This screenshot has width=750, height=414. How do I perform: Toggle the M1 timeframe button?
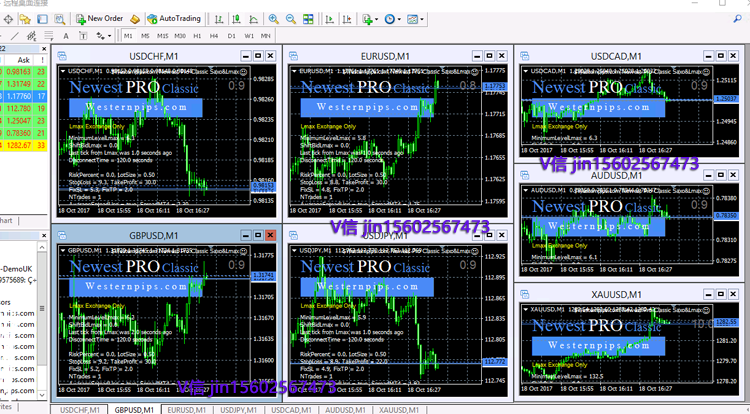pos(128,36)
